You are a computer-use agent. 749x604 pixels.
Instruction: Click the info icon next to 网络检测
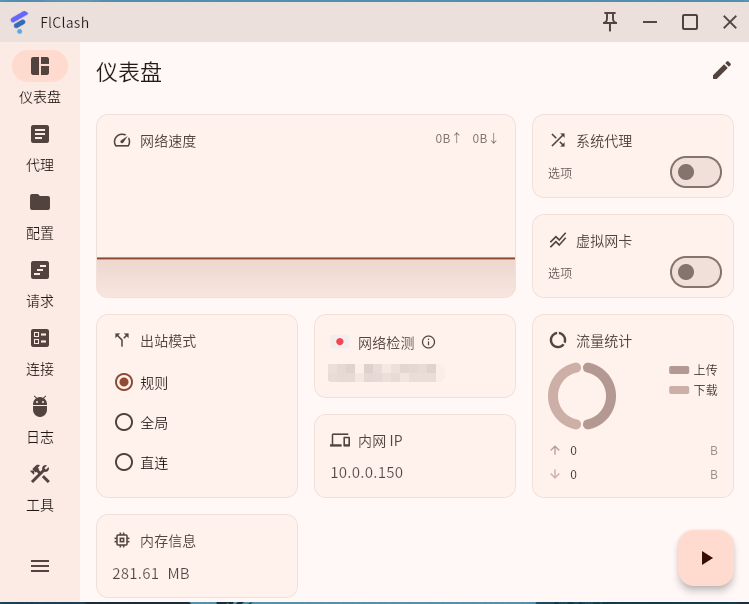pos(428,342)
